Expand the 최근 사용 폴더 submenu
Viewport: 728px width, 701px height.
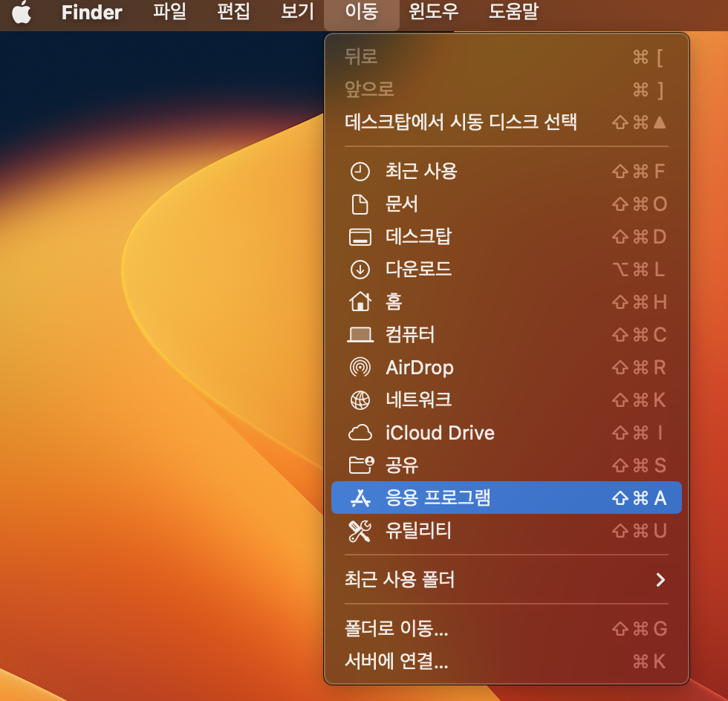coord(505,580)
